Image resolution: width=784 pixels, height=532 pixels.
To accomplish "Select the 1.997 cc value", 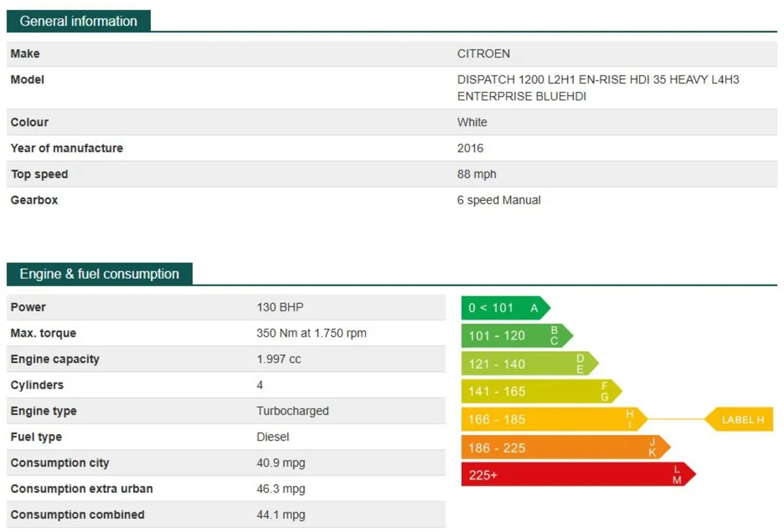I will [279, 359].
